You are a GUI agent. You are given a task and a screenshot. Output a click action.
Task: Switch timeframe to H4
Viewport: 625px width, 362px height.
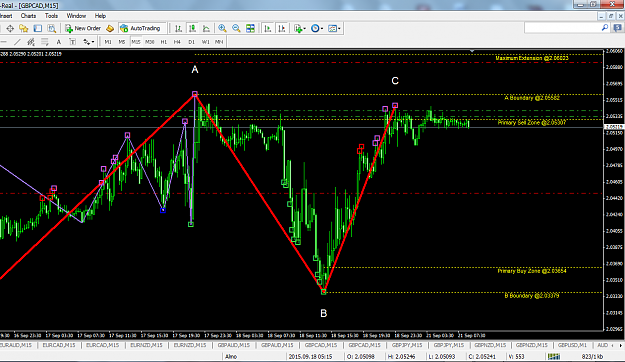tap(177, 42)
